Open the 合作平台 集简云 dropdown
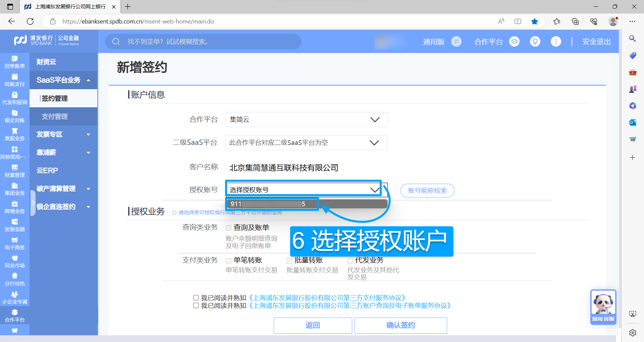Image resolution: width=644 pixels, height=342 pixels. 307,119
